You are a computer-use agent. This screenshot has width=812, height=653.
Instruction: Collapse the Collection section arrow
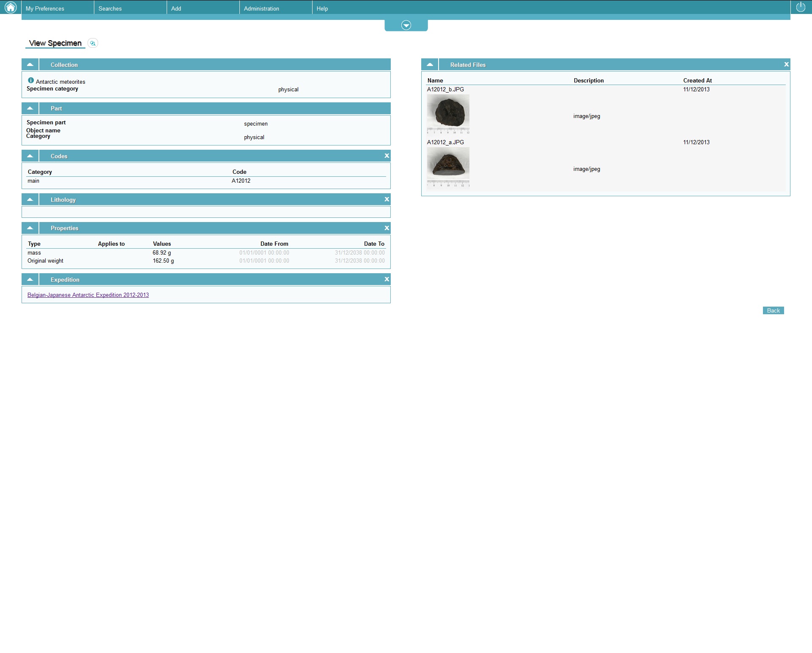[30, 65]
